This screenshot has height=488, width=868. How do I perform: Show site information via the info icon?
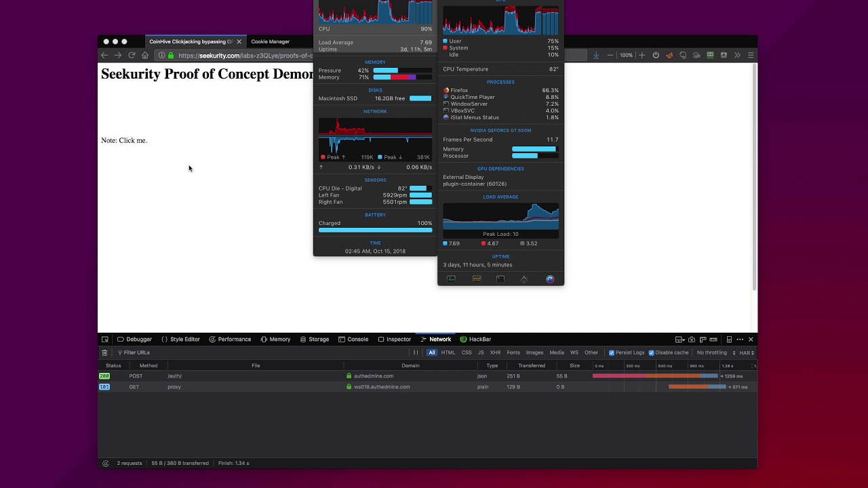click(x=161, y=56)
